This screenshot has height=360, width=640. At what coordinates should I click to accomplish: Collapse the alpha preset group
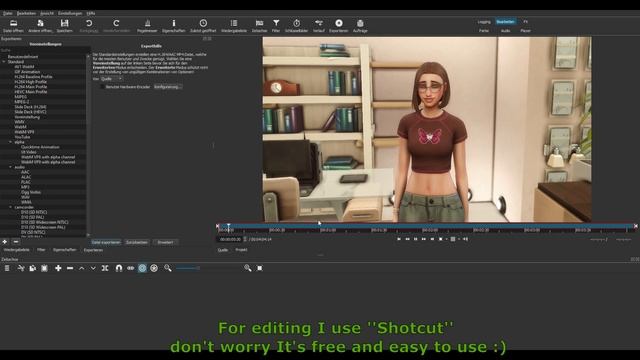coord(11,142)
